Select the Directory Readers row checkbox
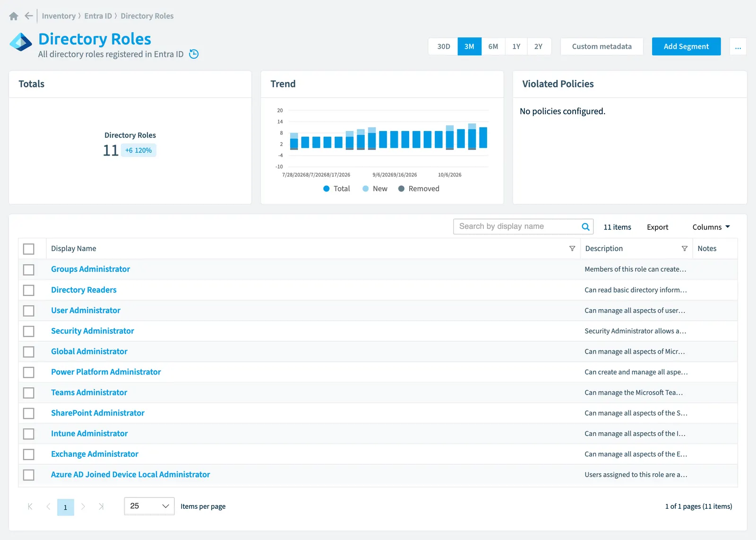 pyautogui.click(x=29, y=290)
